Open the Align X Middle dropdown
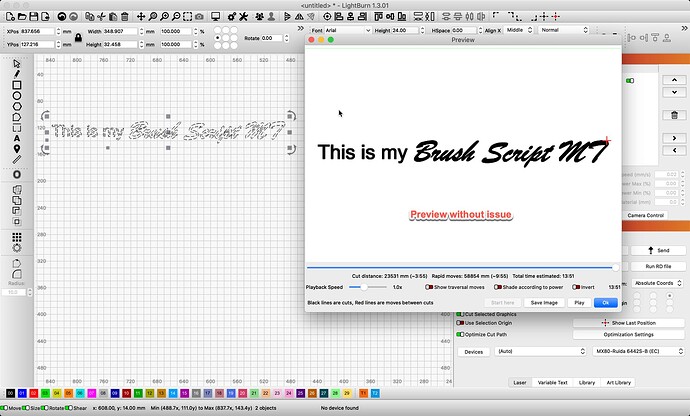Screen dimensions: 690x416 pos(519,30)
